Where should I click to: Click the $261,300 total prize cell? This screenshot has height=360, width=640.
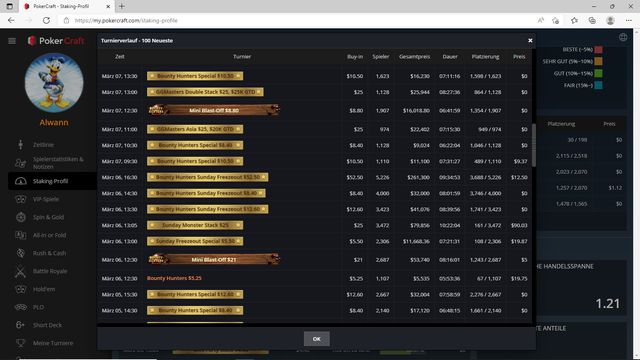418,177
